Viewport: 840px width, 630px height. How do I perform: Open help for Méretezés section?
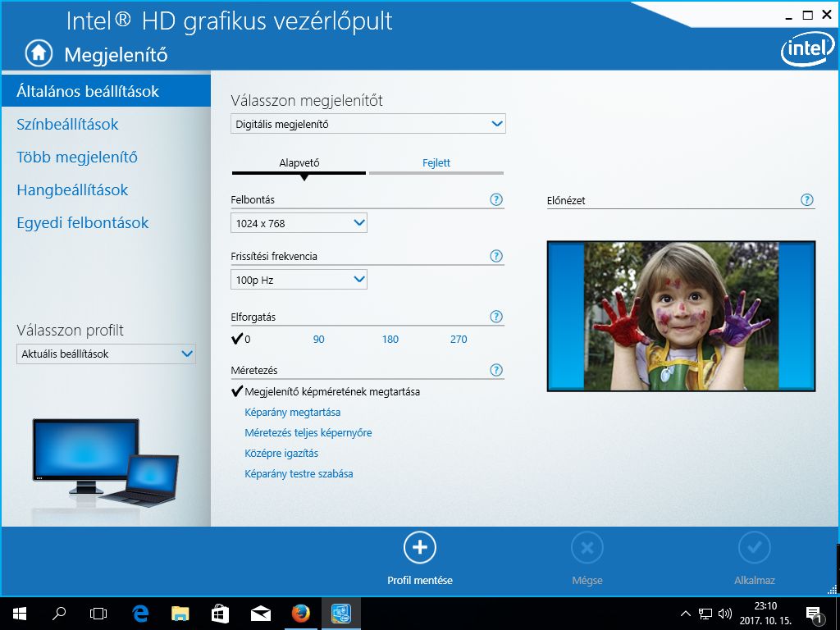[x=496, y=370]
